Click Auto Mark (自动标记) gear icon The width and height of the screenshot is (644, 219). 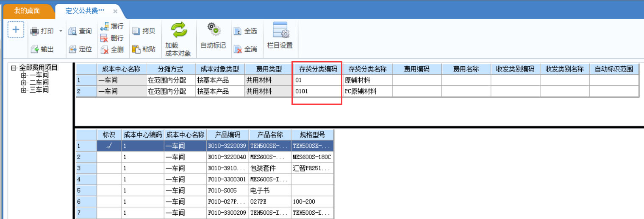pyautogui.click(x=213, y=30)
